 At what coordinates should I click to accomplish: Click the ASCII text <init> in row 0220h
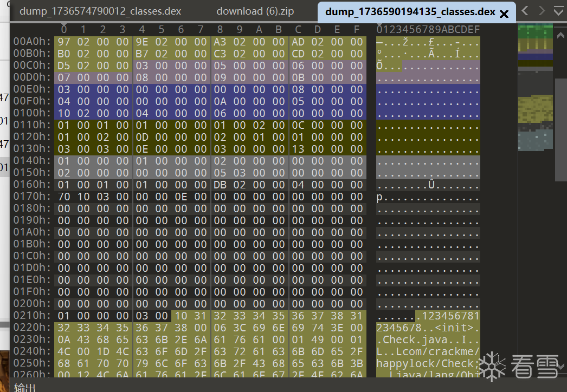[454, 328]
